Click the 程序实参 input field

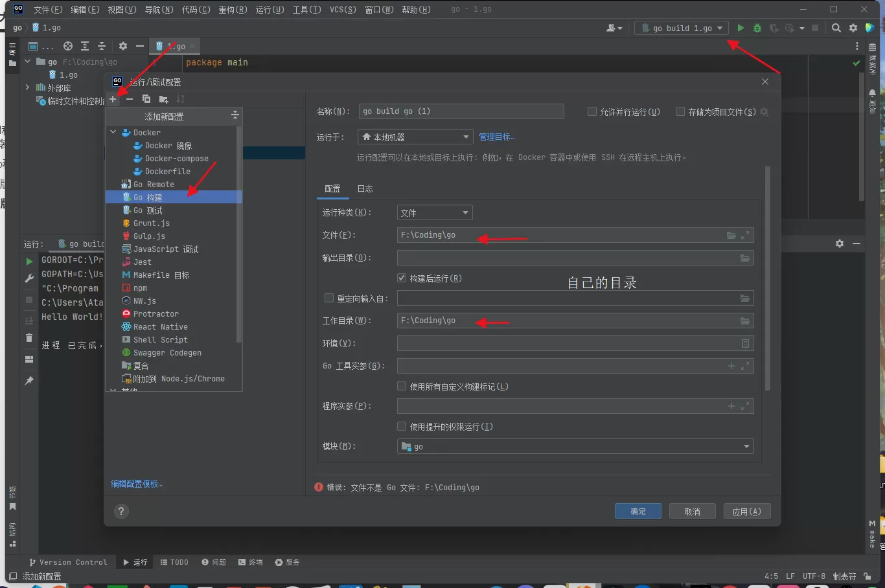click(x=575, y=406)
